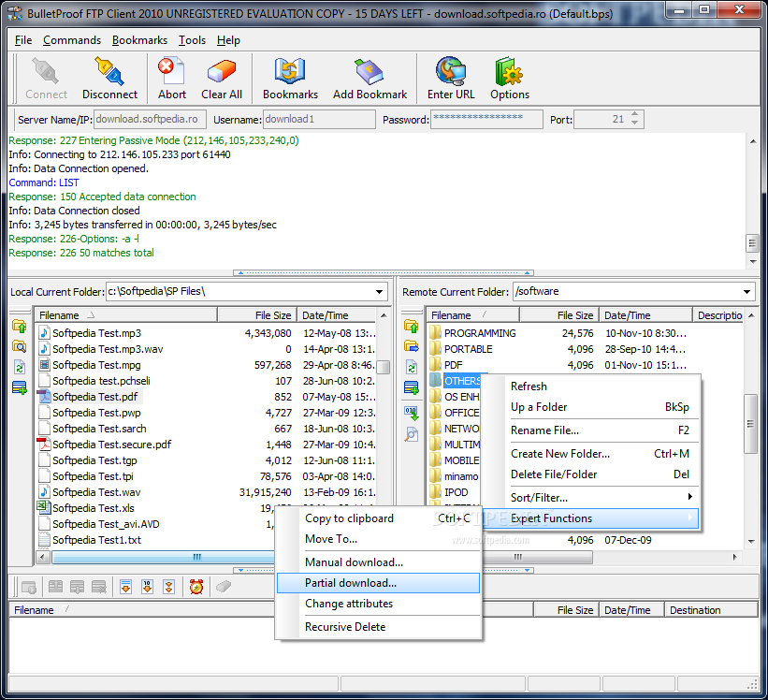Expand the Sort/Filter submenu
The image size is (768, 700).
pyautogui.click(x=602, y=498)
